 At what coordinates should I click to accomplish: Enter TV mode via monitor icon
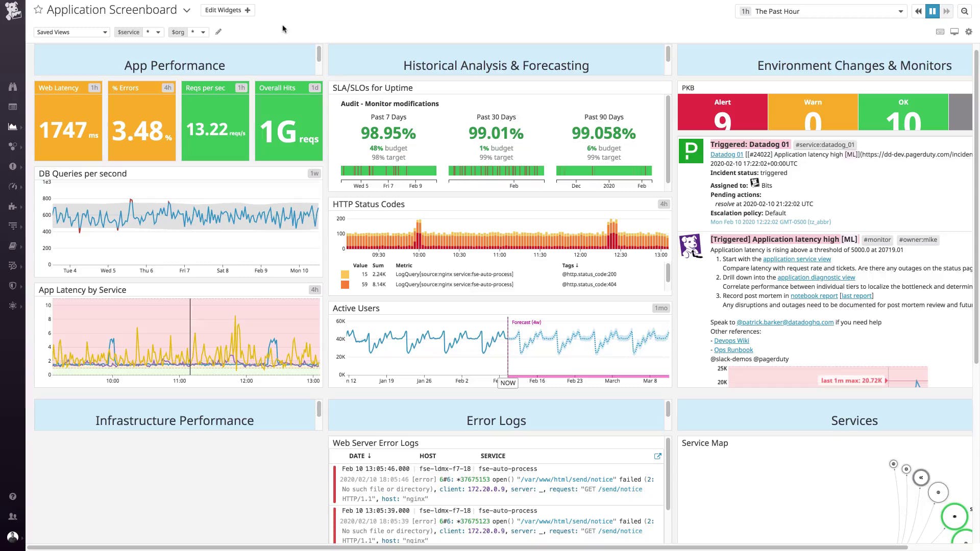[954, 32]
